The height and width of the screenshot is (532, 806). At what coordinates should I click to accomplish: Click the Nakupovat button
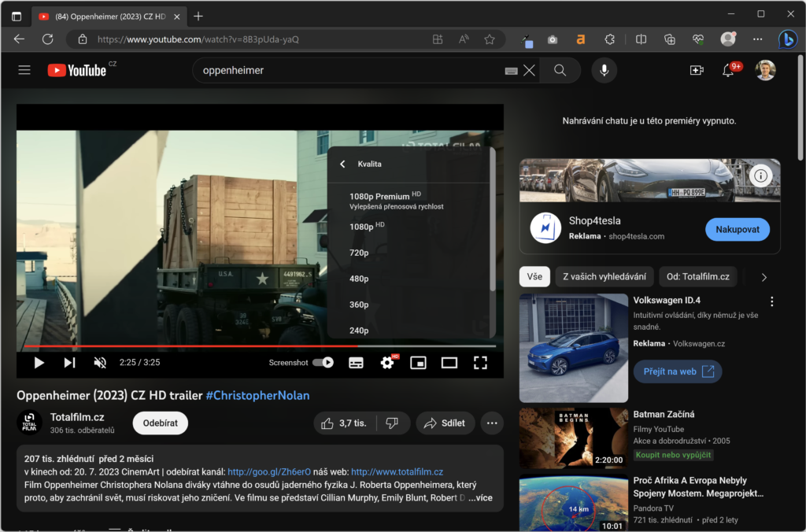click(737, 229)
